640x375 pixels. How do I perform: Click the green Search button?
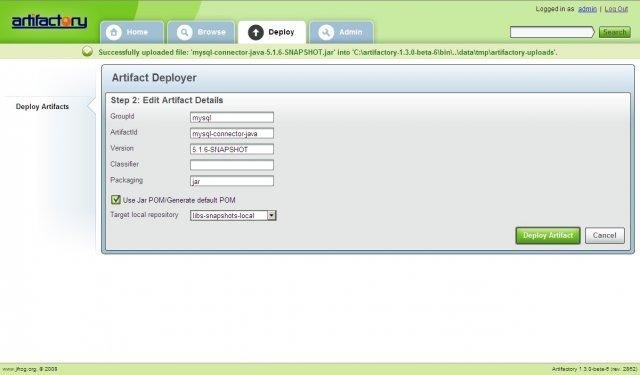[614, 32]
